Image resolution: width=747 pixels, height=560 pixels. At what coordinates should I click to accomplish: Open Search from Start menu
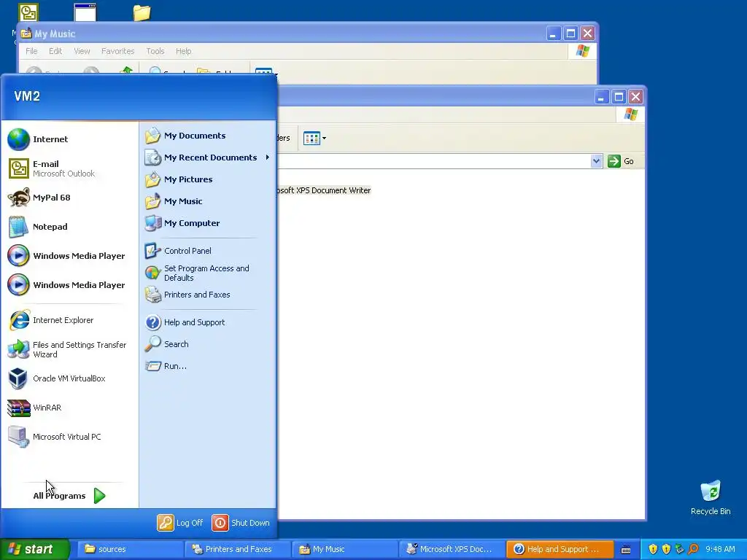[x=208, y=344]
